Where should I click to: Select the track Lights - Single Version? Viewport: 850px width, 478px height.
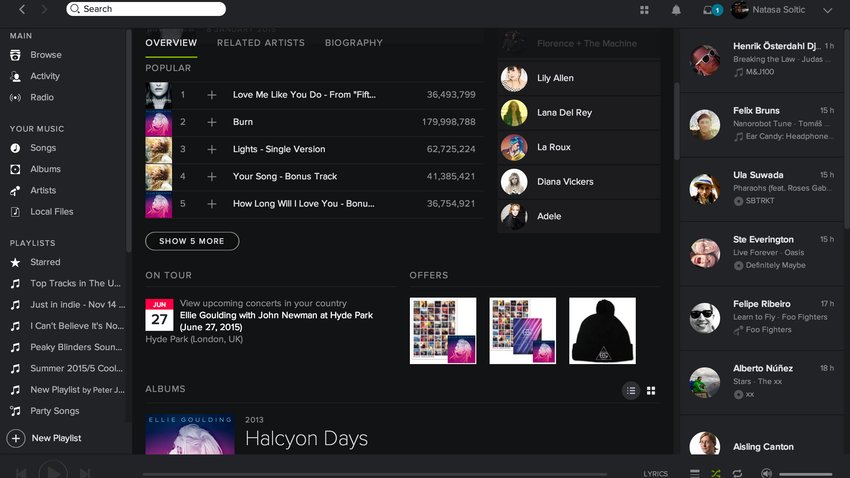point(279,149)
